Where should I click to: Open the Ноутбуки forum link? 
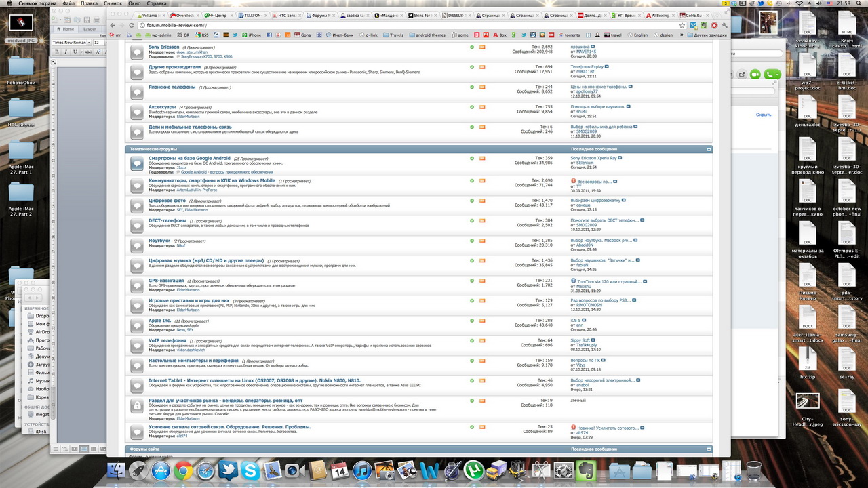coord(159,241)
